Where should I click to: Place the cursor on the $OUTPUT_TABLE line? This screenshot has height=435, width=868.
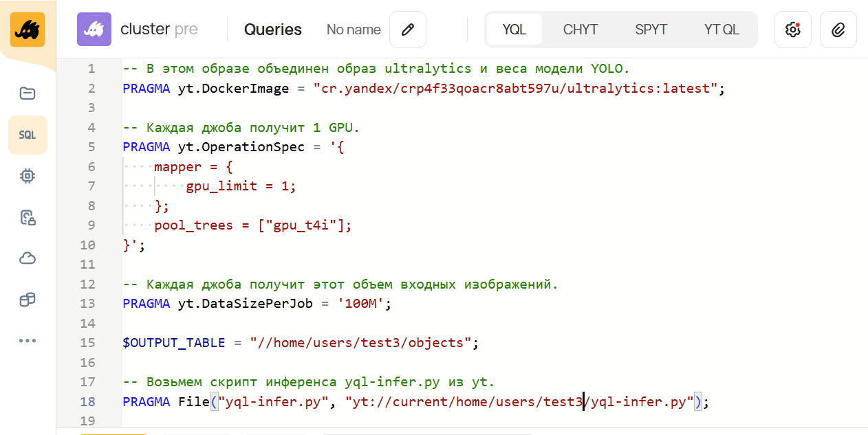click(x=300, y=343)
